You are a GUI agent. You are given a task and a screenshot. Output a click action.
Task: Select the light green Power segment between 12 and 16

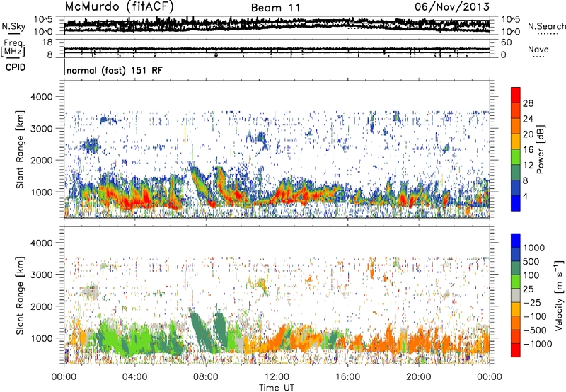tap(516, 157)
